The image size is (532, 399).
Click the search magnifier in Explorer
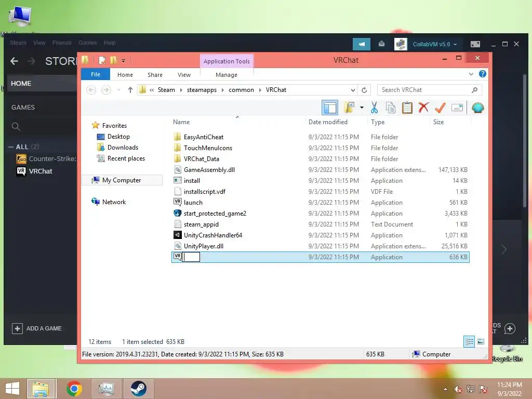pos(475,90)
